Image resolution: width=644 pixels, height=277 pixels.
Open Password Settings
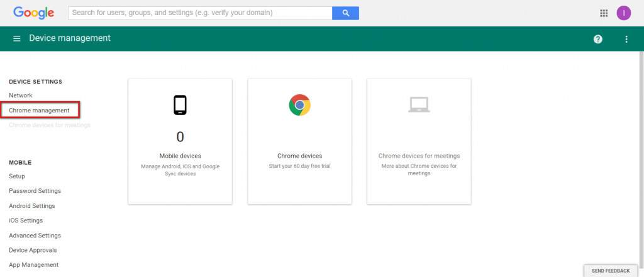tap(35, 191)
